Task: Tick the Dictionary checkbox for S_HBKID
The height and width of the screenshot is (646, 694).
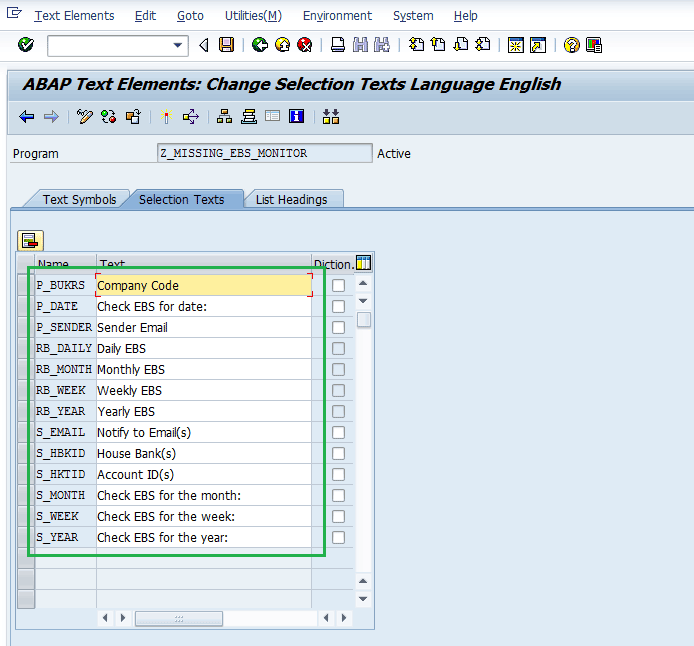Action: coord(339,454)
